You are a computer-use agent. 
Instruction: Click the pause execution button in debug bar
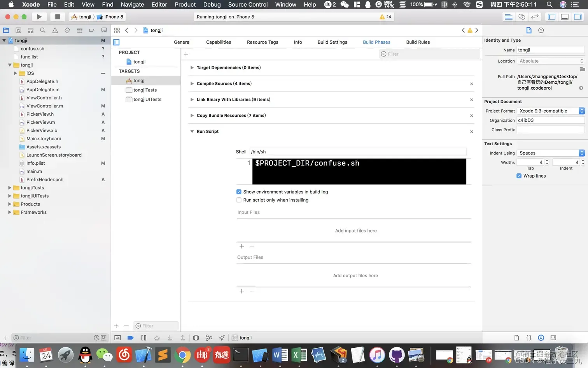tap(143, 338)
